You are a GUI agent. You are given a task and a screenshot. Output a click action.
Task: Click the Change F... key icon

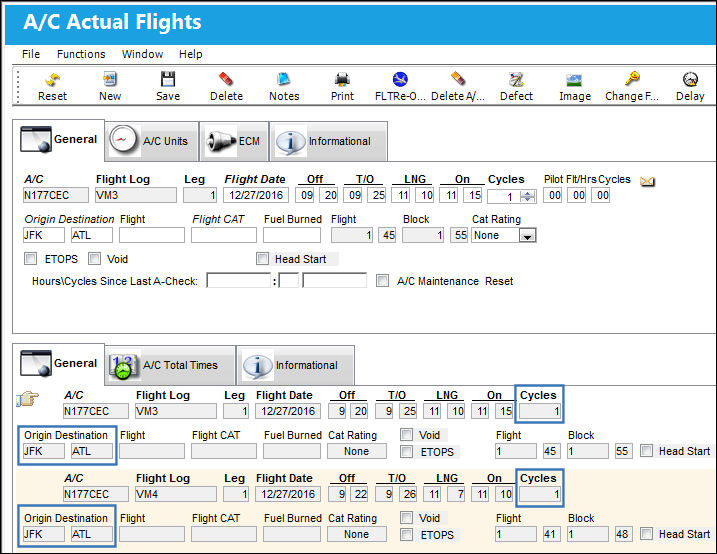pyautogui.click(x=632, y=80)
